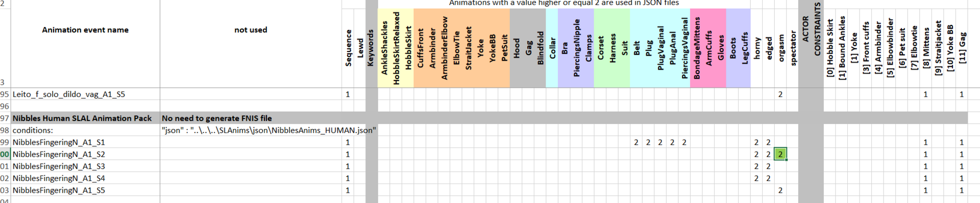Click the 'Animation event name' header cell
This screenshot has width=980, height=203.
(x=85, y=30)
